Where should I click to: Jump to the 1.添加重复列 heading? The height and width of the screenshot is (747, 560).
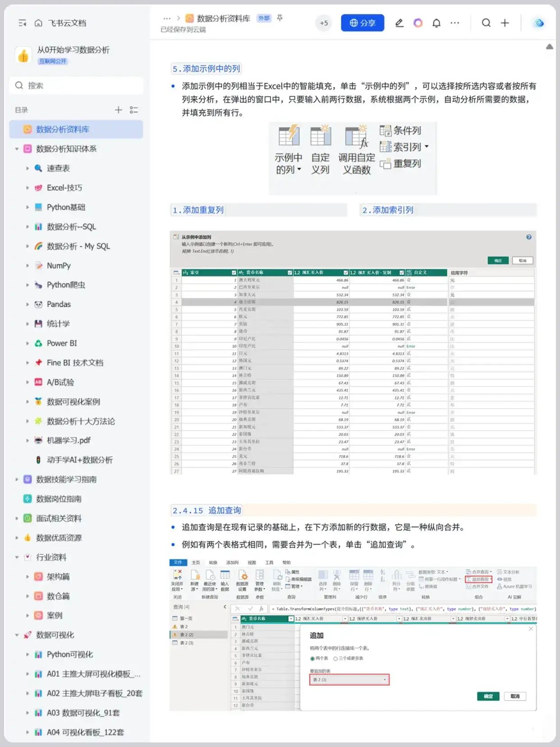(x=198, y=210)
